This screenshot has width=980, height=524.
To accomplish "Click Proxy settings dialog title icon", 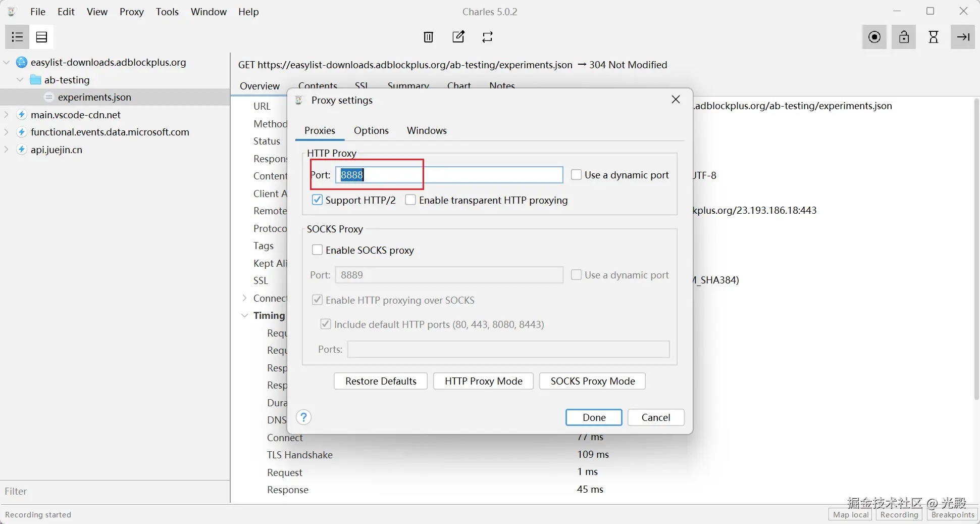I will (299, 100).
